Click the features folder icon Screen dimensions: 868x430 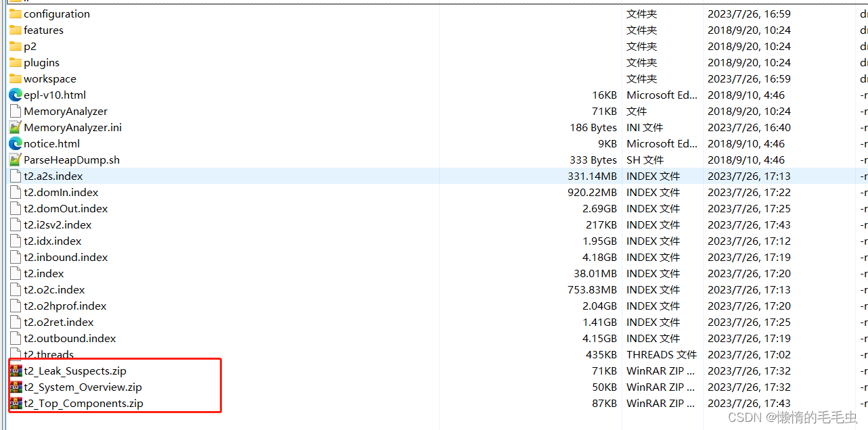15,30
